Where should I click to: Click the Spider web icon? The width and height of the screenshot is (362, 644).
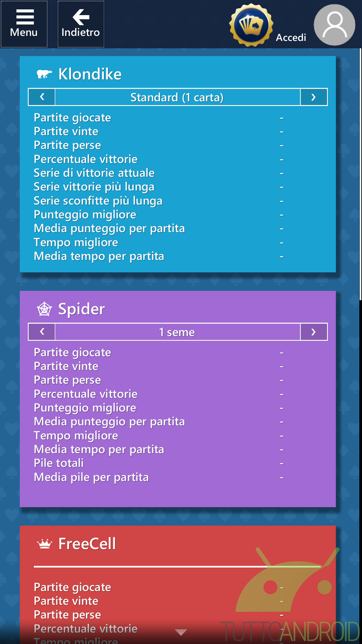point(44,309)
